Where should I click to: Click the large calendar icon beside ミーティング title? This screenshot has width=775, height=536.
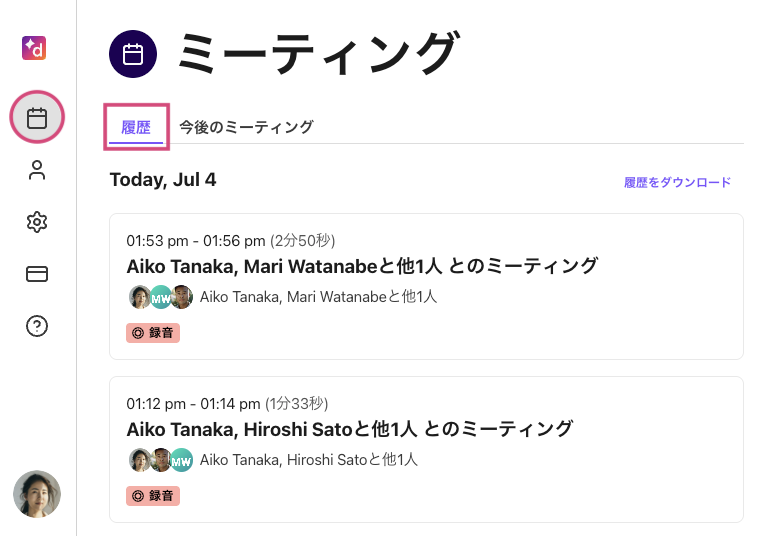click(x=133, y=54)
